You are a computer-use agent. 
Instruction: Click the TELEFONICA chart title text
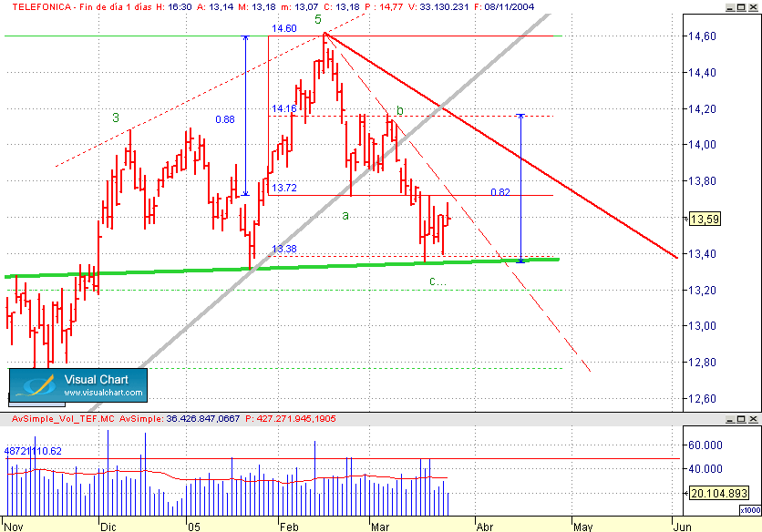pyautogui.click(x=41, y=6)
